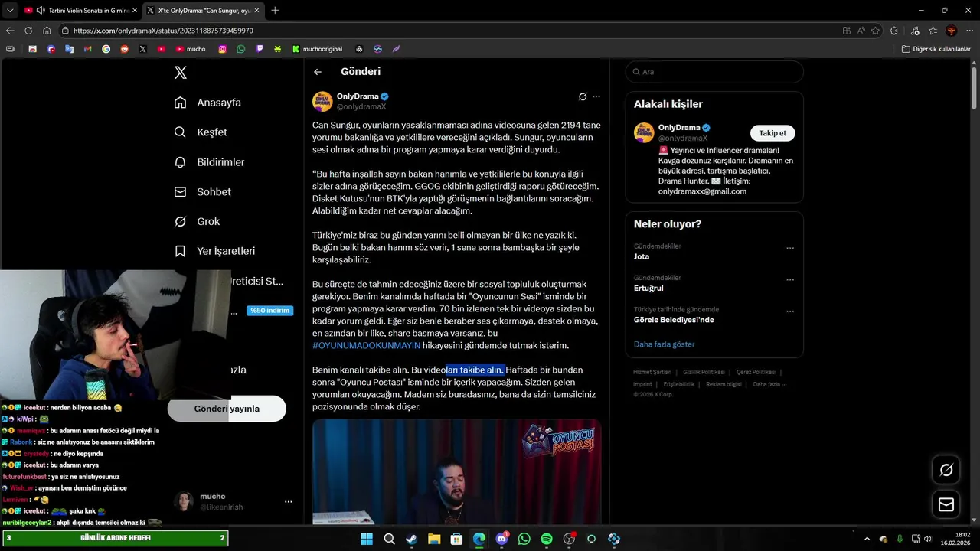The width and height of the screenshot is (980, 551).
Task: Open Gizlilik Politikası footer link
Action: pos(704,372)
